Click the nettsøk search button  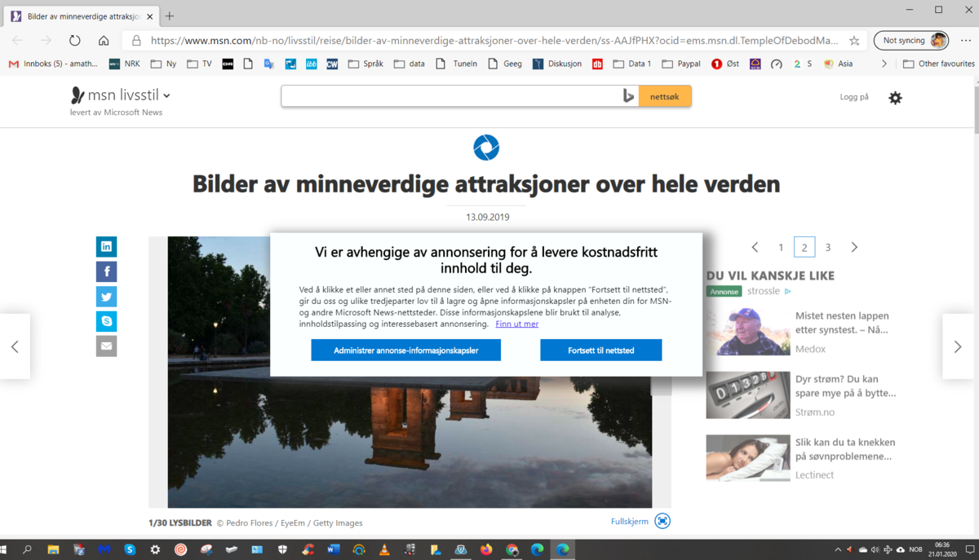(665, 96)
